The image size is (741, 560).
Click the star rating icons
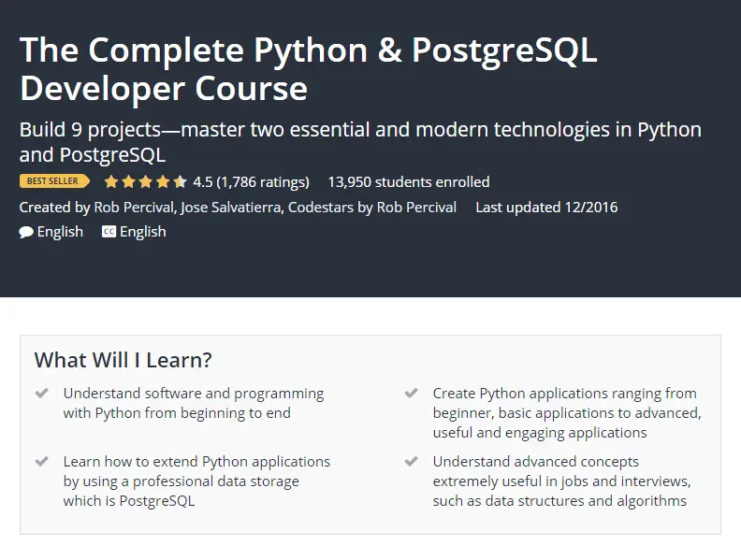146,181
